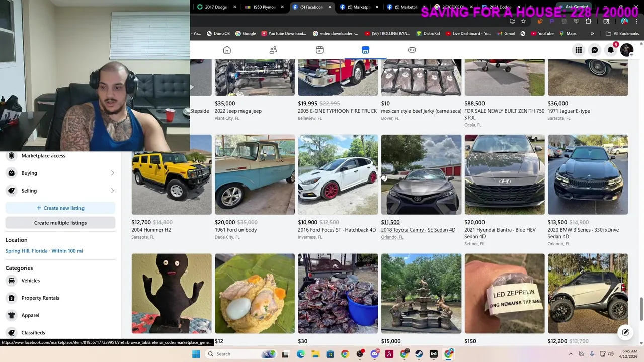Close the 2017 Dodge tab
Screen dimensions: 644x362
click(x=235, y=7)
